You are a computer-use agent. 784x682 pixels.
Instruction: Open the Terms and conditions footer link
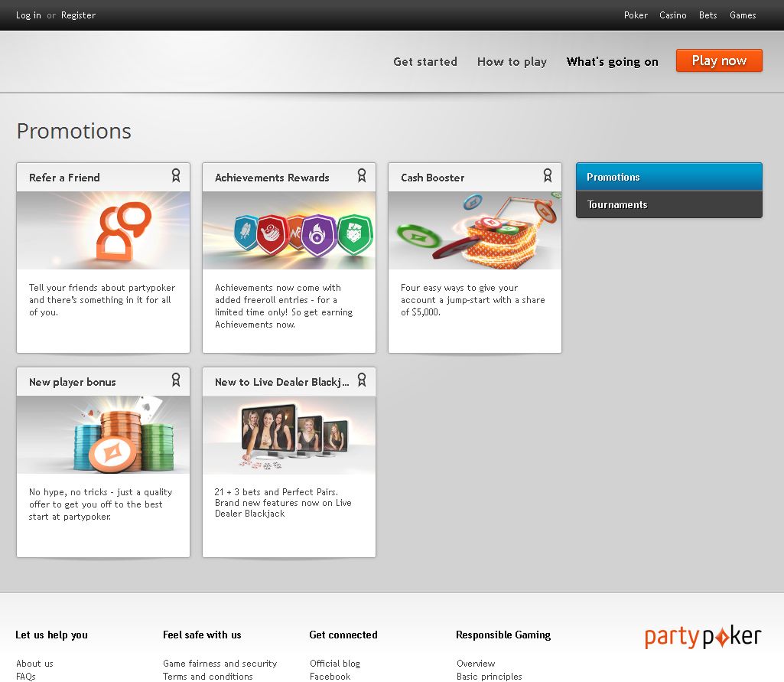click(x=208, y=677)
